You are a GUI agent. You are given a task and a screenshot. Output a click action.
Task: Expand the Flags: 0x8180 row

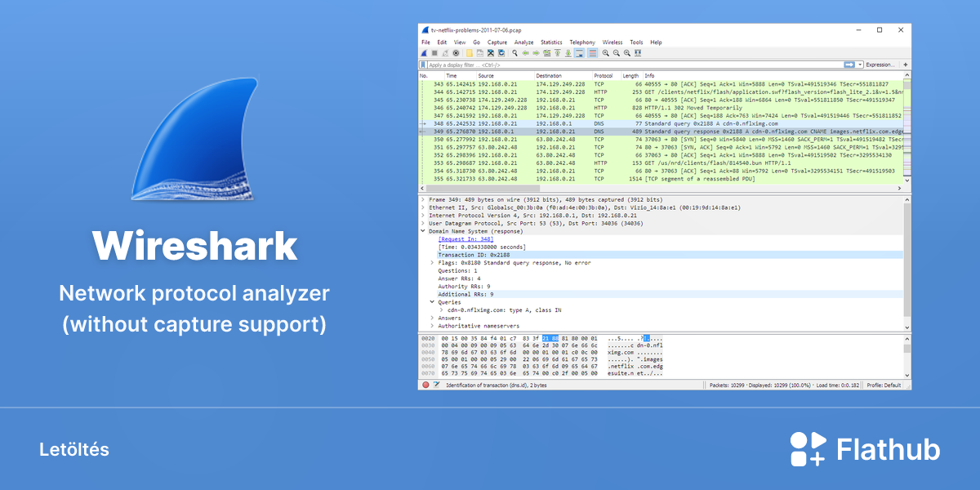[x=432, y=263]
